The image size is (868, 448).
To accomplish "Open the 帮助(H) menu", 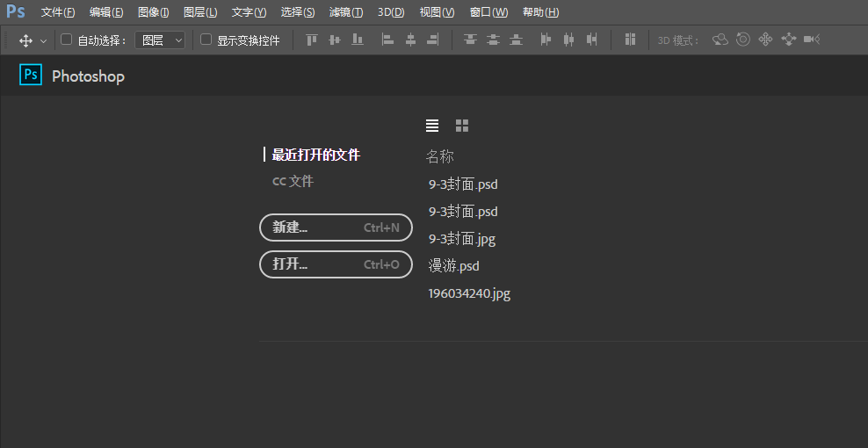I will (x=540, y=12).
